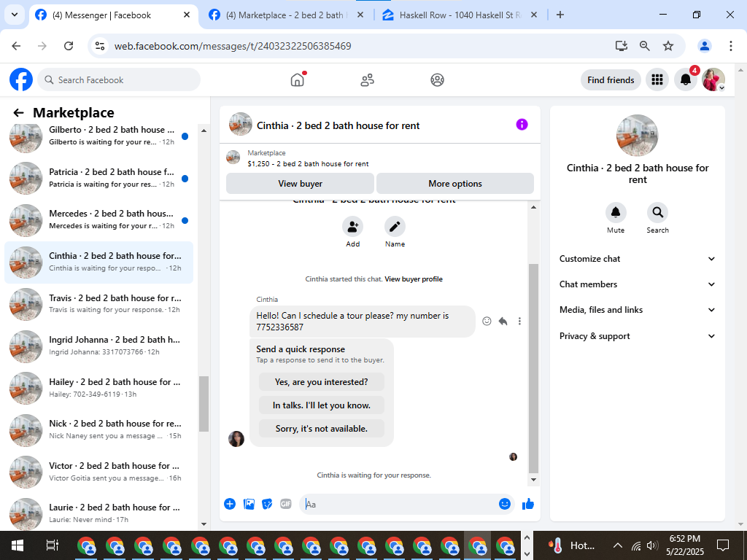Open a new browser tab
Screen dimensions: 747x560
tap(560, 15)
